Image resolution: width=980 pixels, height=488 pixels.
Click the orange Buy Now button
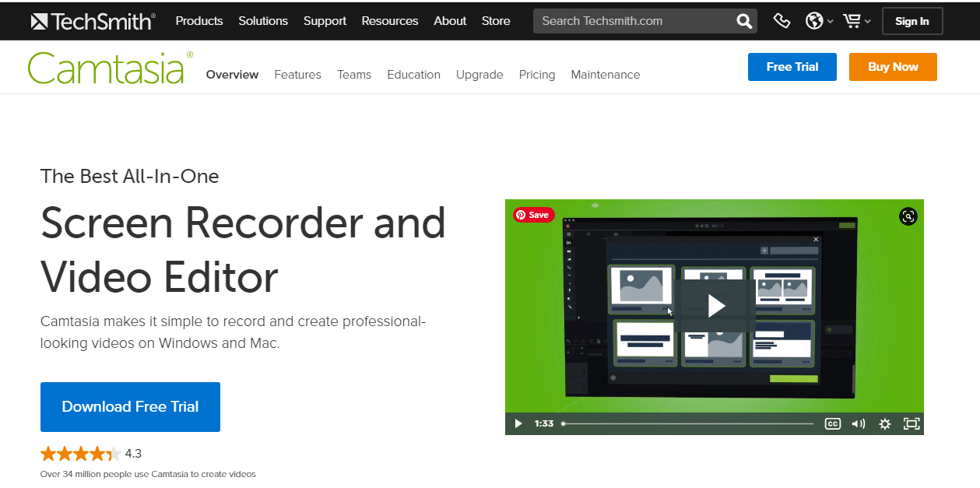[x=893, y=67]
